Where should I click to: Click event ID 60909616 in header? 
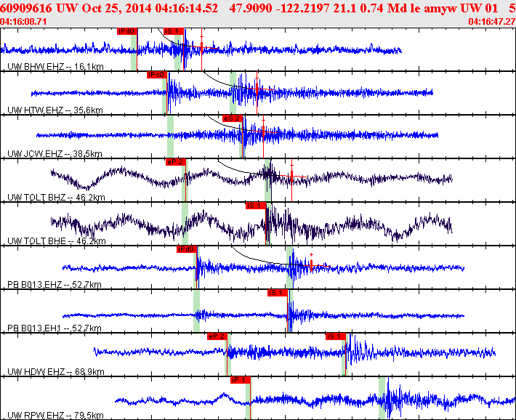26,8
